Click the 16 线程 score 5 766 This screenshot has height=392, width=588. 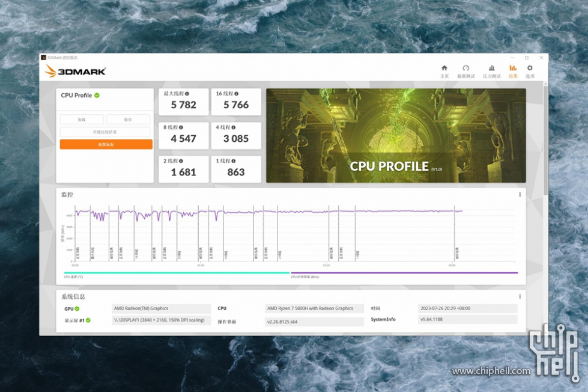click(x=236, y=105)
